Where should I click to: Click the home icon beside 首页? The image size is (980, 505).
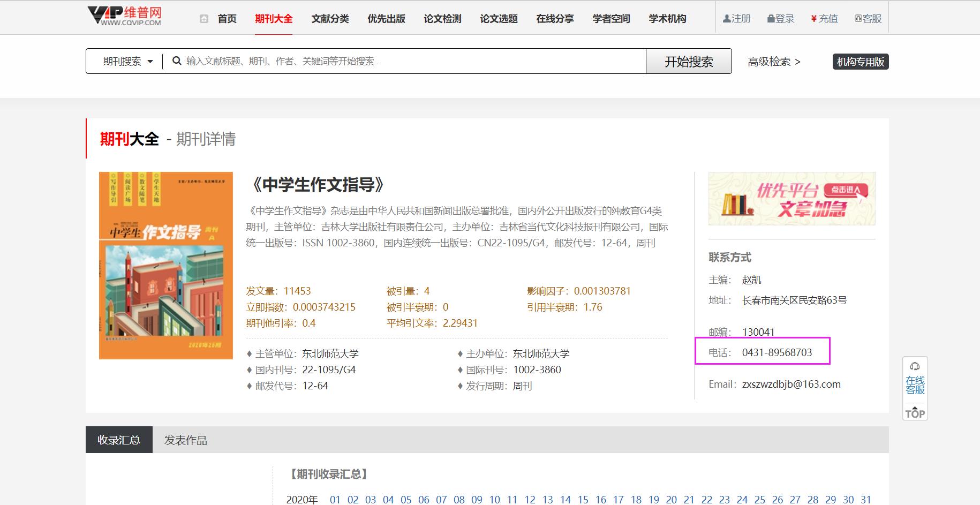(203, 18)
